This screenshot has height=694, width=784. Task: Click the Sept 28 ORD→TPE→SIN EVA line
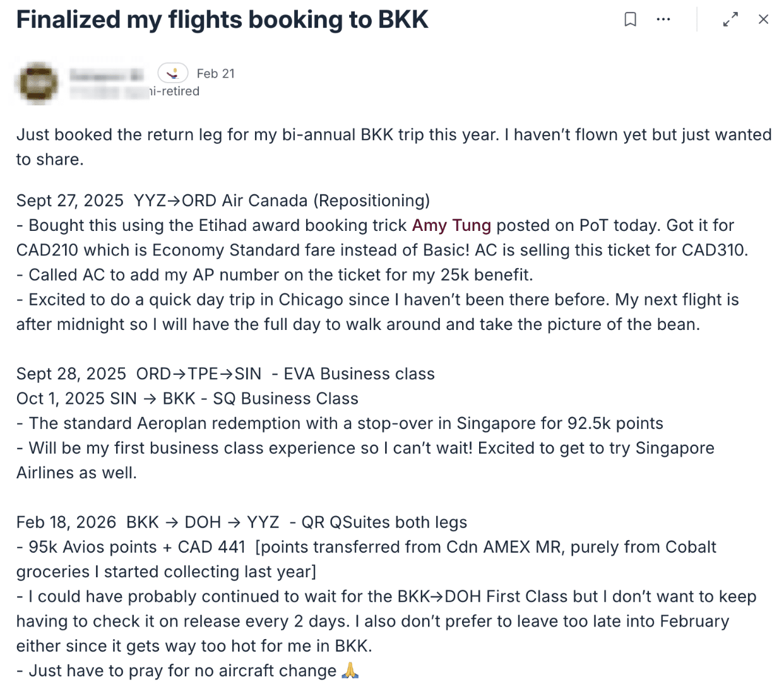tap(225, 373)
